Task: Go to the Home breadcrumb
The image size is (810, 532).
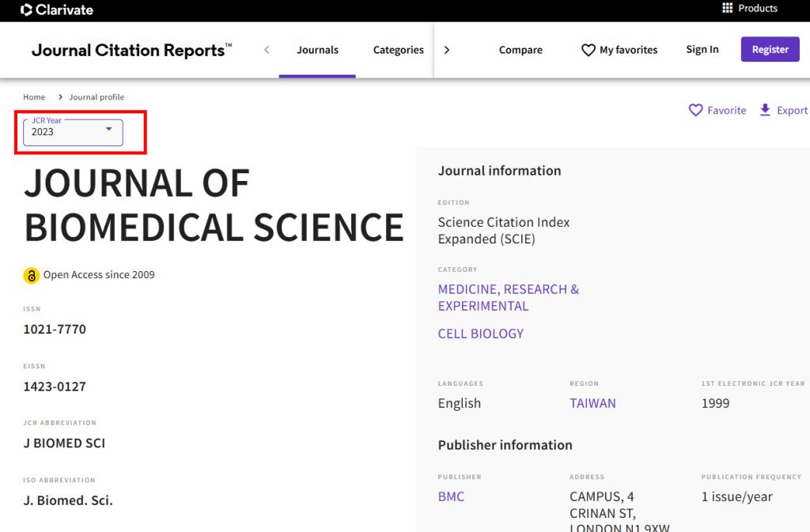Action: click(x=34, y=97)
